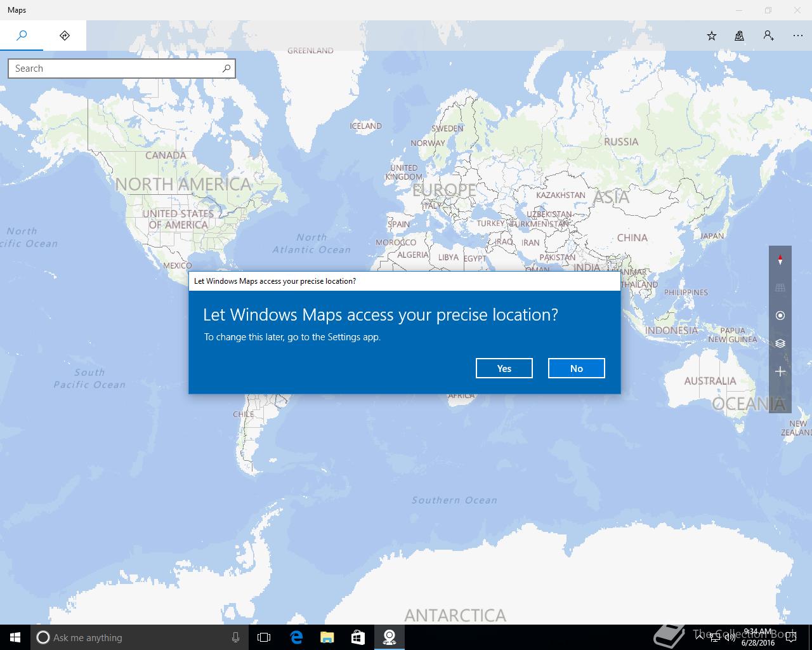
Task: Click the GREENLAND label on the map
Action: coord(310,51)
